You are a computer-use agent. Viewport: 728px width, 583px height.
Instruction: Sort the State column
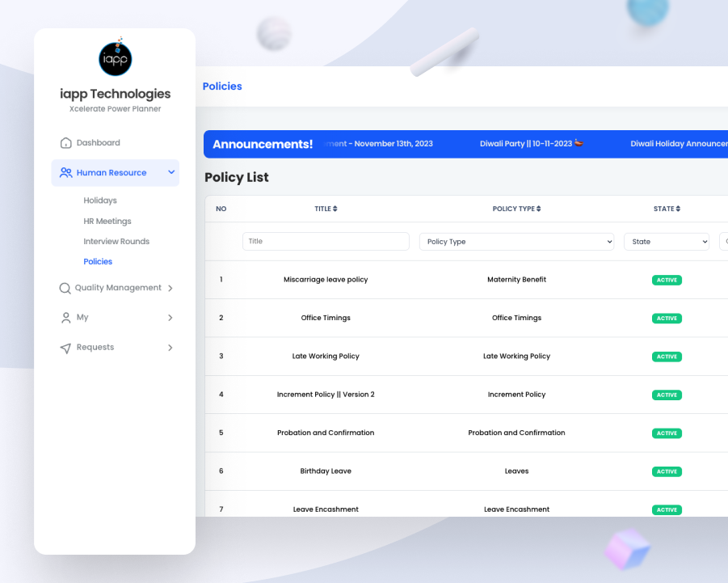(x=678, y=209)
